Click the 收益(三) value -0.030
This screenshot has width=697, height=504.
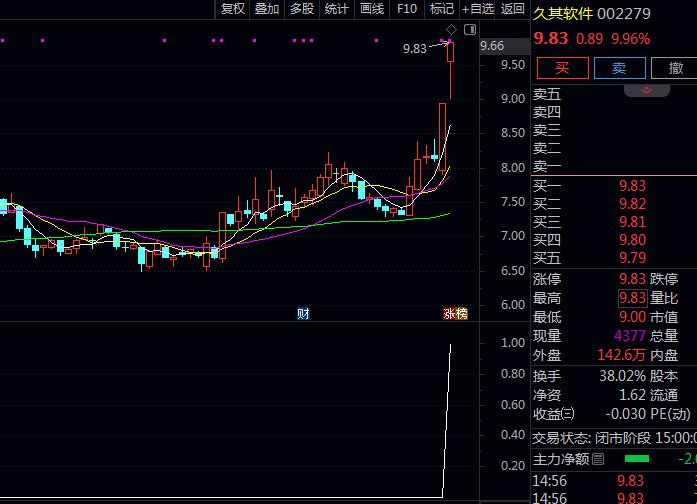(625, 414)
